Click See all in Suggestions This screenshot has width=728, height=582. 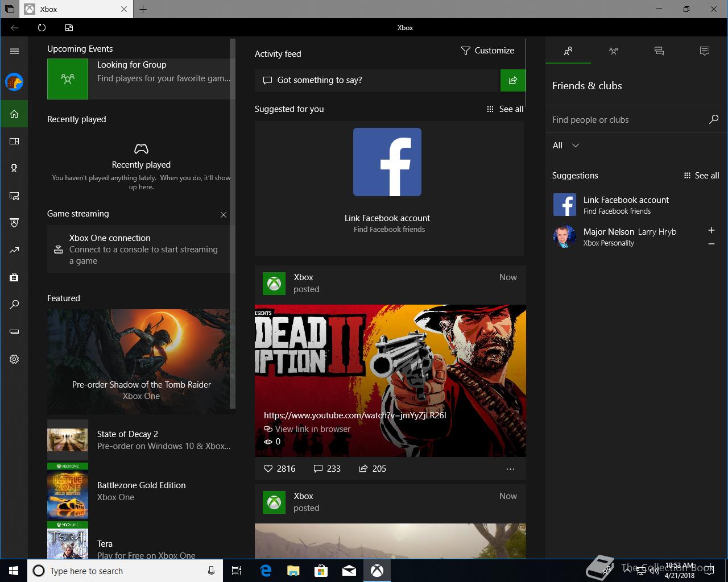pos(701,176)
